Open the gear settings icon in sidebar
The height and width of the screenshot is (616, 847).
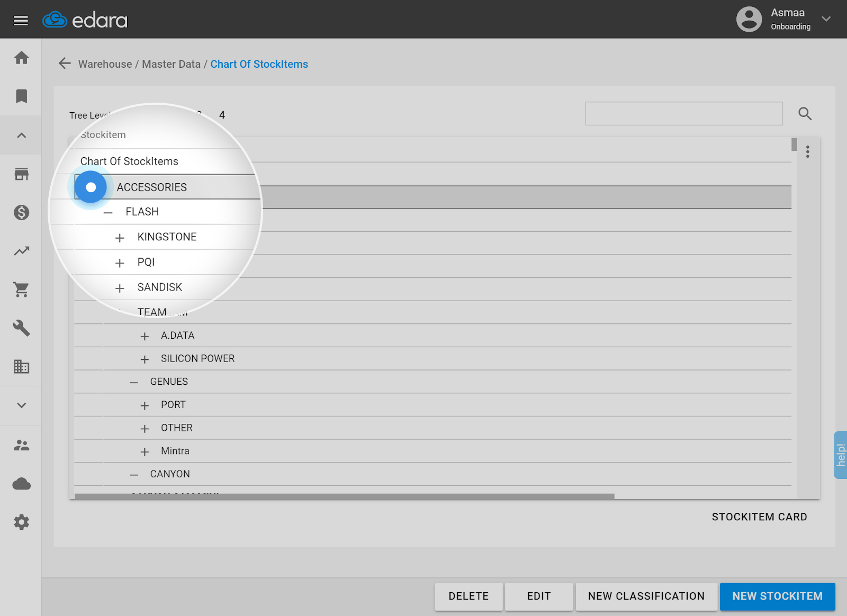(x=21, y=522)
